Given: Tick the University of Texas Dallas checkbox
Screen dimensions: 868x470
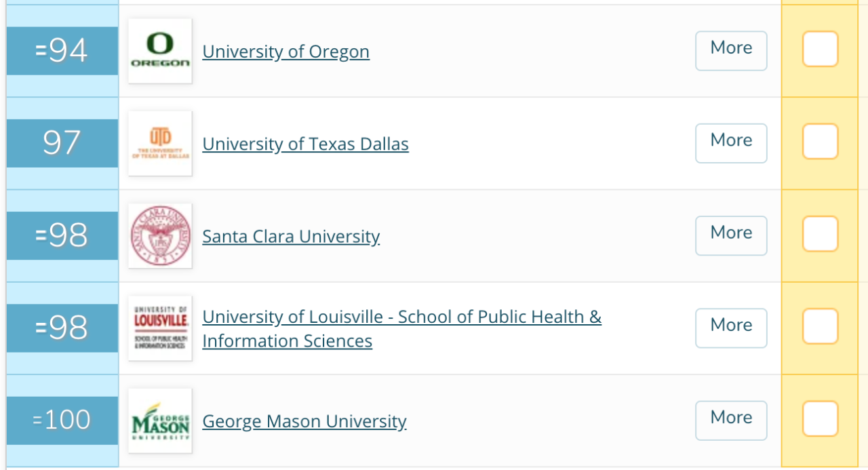Looking at the screenshot, I should pyautogui.click(x=820, y=141).
